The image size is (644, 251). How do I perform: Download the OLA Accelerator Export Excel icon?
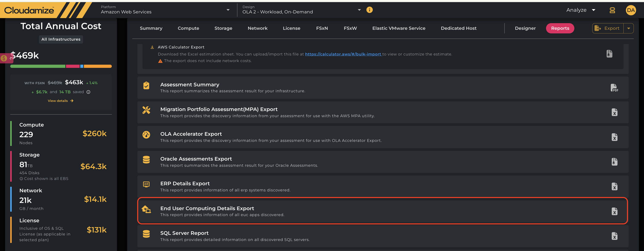coord(614,137)
